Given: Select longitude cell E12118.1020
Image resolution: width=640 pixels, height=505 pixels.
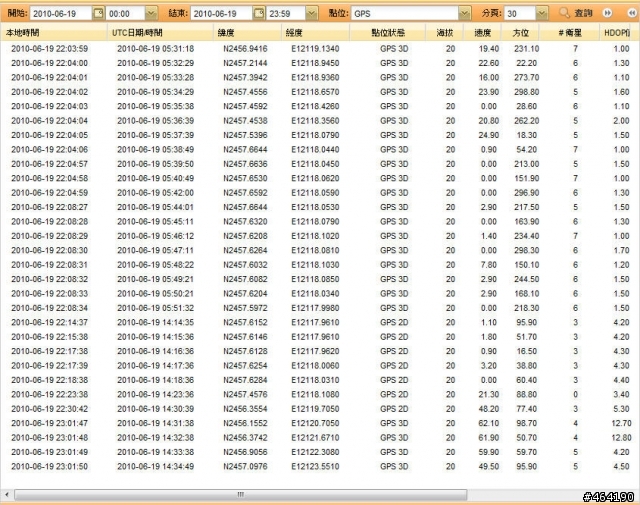Looking at the screenshot, I should click(x=315, y=236).
